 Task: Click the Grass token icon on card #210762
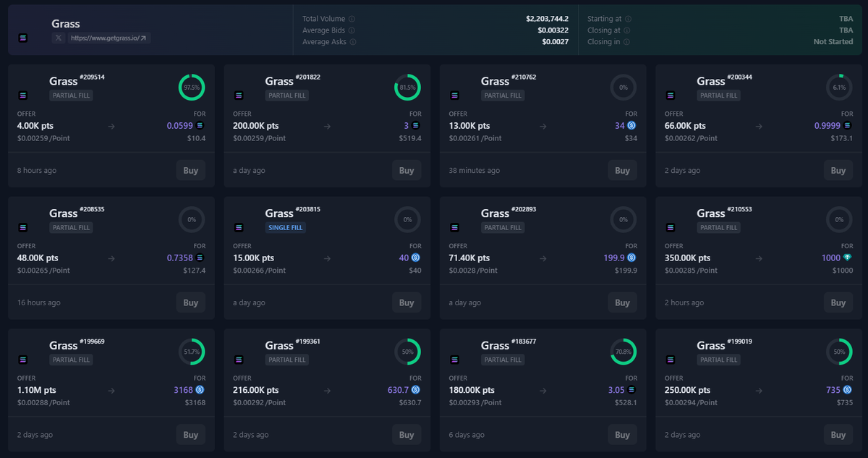[x=454, y=95]
